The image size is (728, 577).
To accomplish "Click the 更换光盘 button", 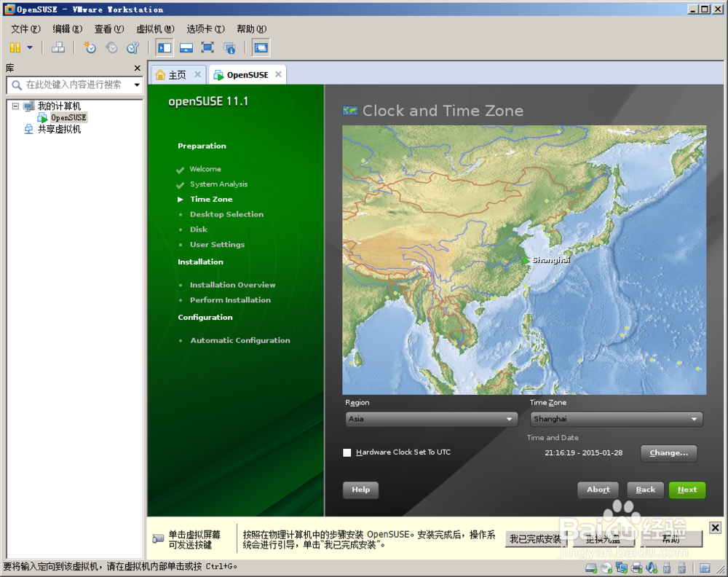I will coord(603,539).
